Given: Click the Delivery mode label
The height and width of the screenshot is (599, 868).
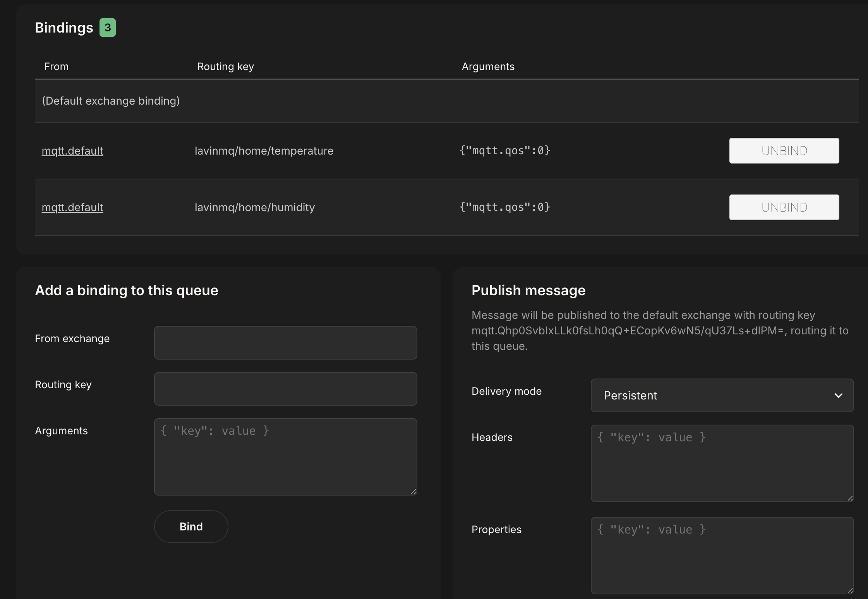Looking at the screenshot, I should point(507,391).
